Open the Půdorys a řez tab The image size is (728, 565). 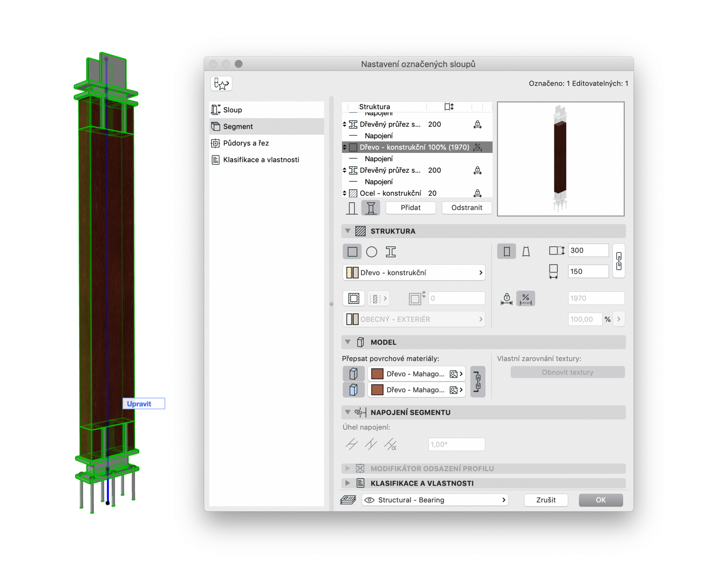point(246,143)
